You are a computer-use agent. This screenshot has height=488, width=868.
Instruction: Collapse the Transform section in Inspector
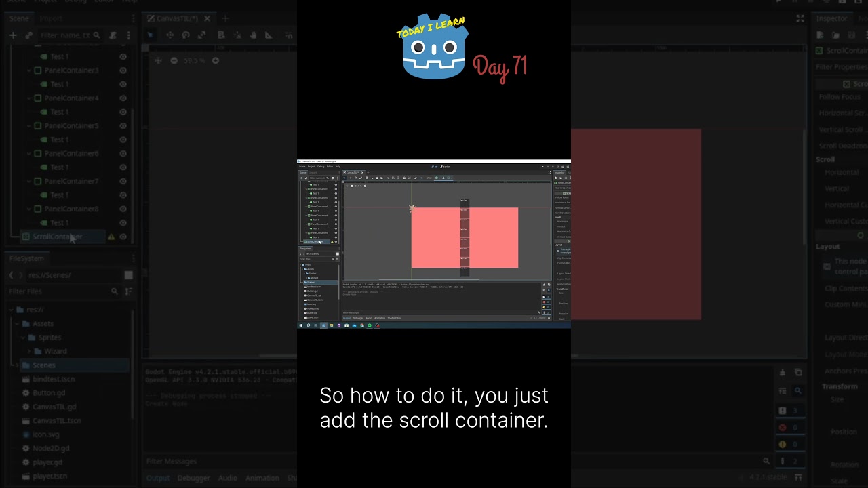click(840, 386)
